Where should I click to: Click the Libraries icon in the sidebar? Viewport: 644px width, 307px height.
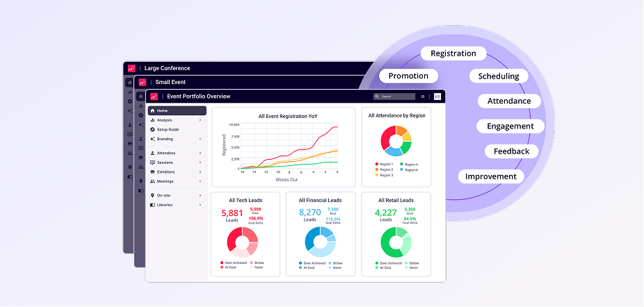(x=152, y=205)
